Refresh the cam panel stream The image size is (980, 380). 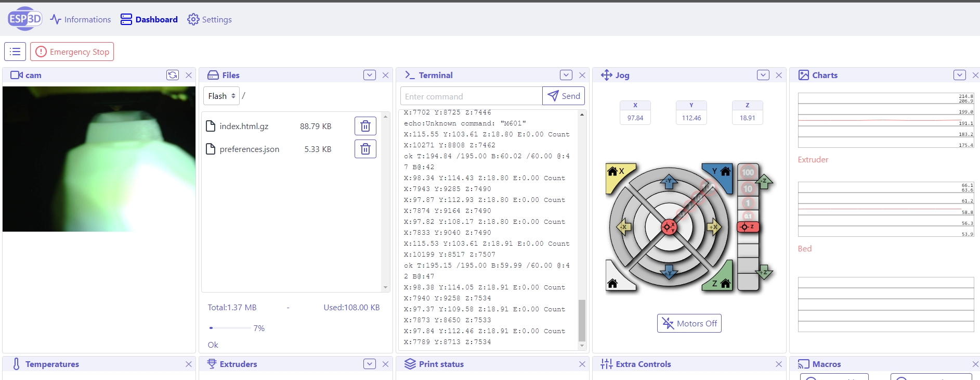click(x=172, y=75)
